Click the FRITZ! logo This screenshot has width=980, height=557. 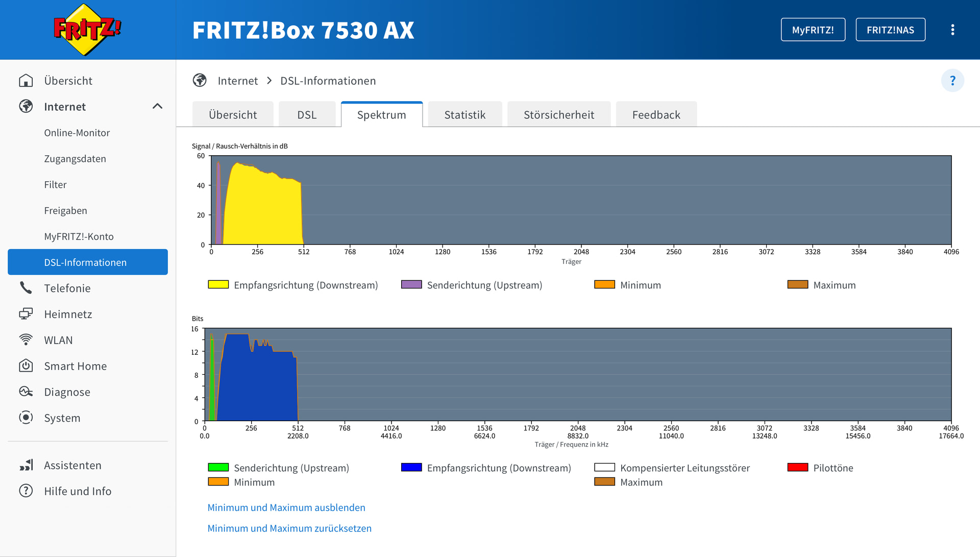[x=87, y=30]
